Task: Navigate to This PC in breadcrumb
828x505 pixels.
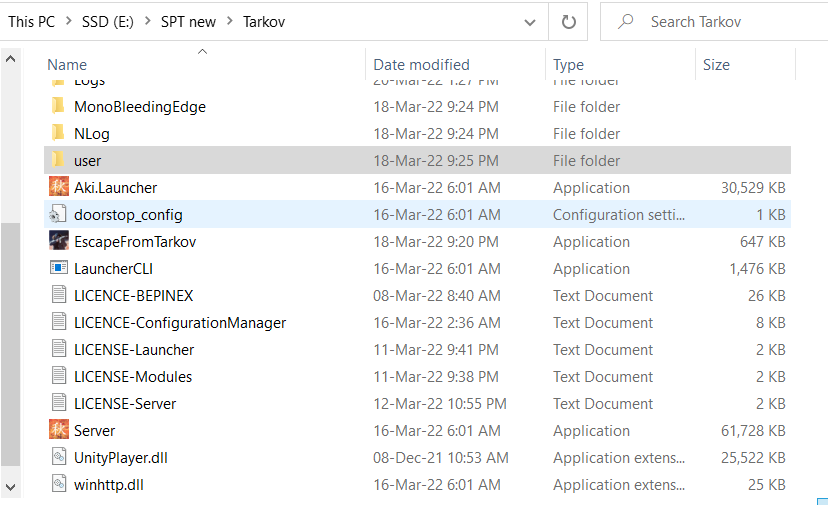Action: 32,22
